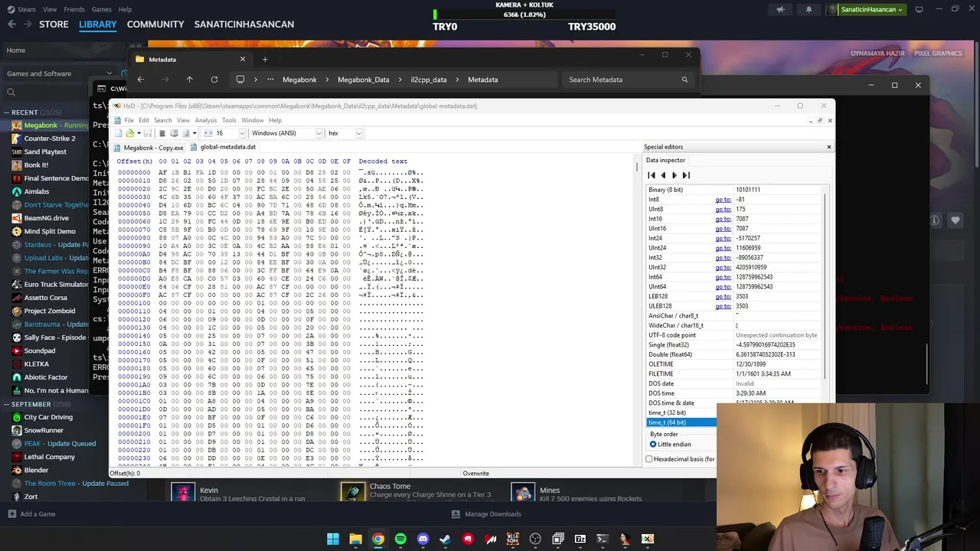Click go to link for Int32
Screen dimensions: 980x551
pos(723,258)
